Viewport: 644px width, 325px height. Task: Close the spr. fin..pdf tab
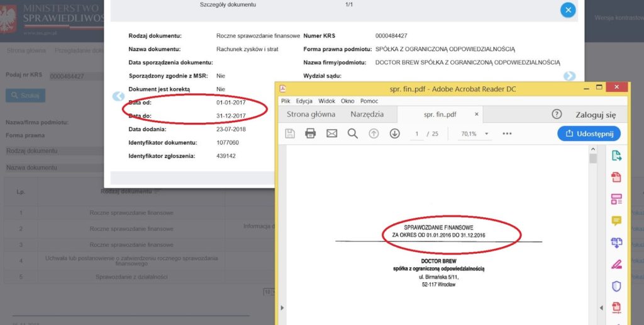[x=477, y=115]
